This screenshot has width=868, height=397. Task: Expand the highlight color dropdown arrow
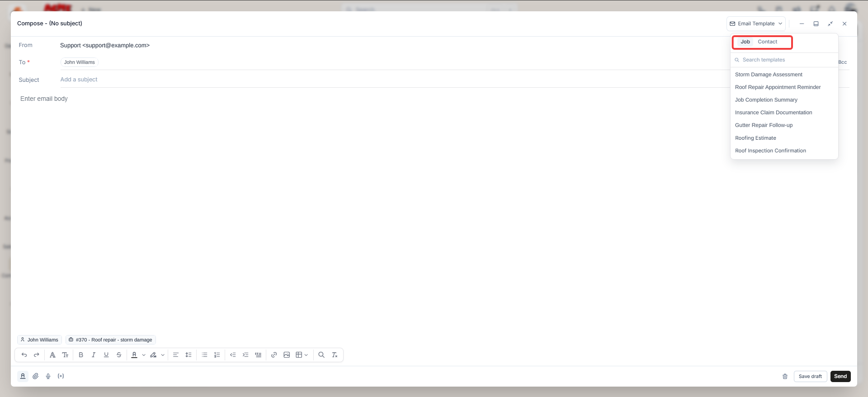(x=163, y=355)
